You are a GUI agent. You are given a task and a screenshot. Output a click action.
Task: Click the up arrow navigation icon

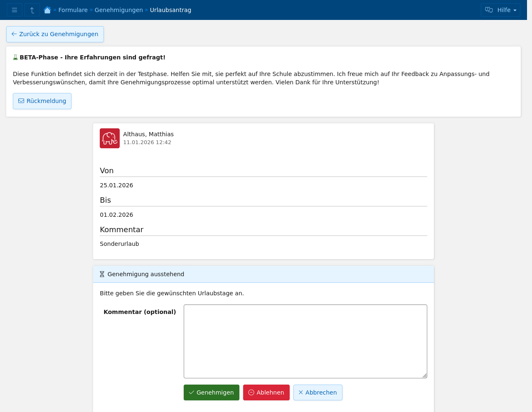tap(32, 10)
